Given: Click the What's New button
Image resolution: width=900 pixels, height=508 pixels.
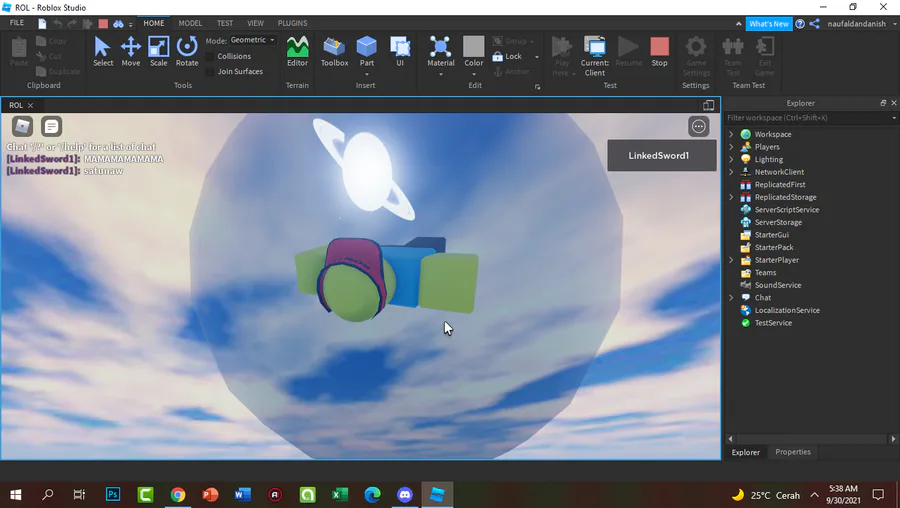Looking at the screenshot, I should click(769, 24).
